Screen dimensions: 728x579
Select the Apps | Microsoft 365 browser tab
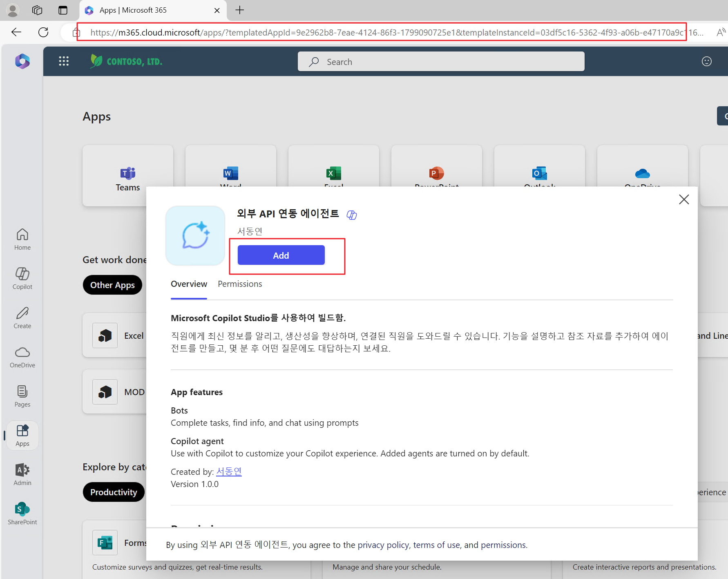tap(152, 10)
